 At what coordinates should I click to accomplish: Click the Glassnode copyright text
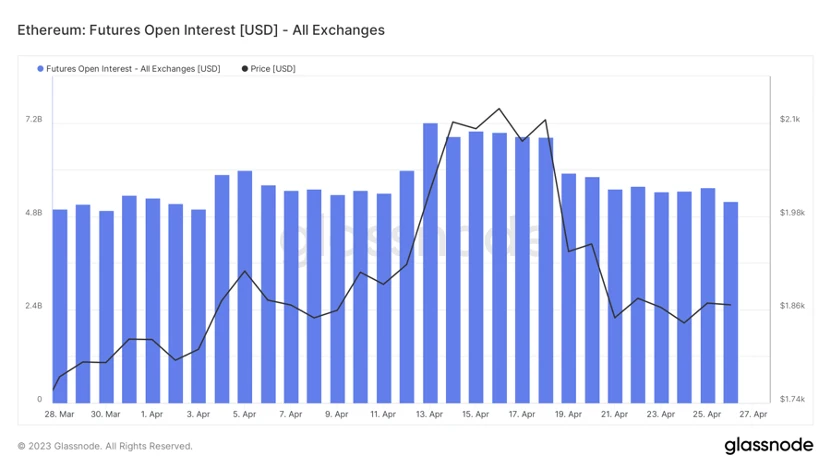pyautogui.click(x=105, y=446)
